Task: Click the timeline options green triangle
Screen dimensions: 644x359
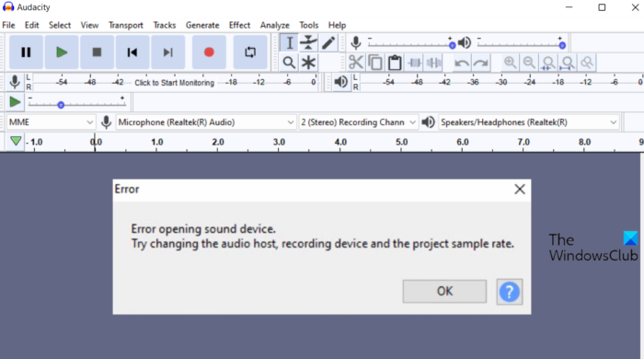Action: click(x=16, y=142)
